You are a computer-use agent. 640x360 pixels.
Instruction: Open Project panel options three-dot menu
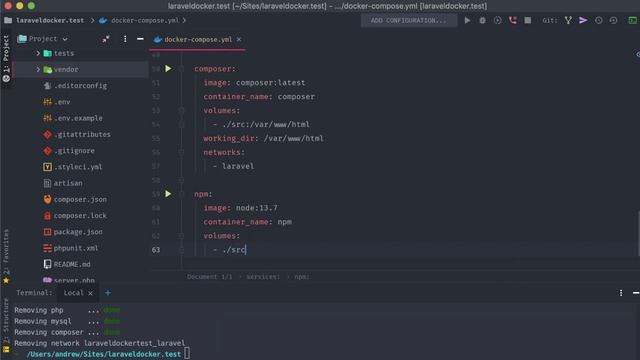pyautogui.click(x=125, y=39)
